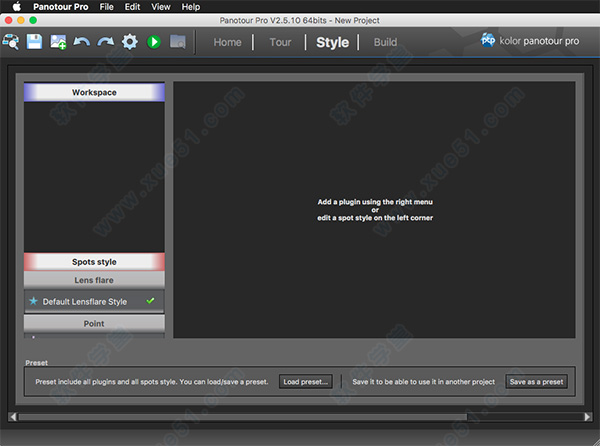Select the Default Lensflare Style item
This screenshot has width=600, height=446.
(94, 301)
